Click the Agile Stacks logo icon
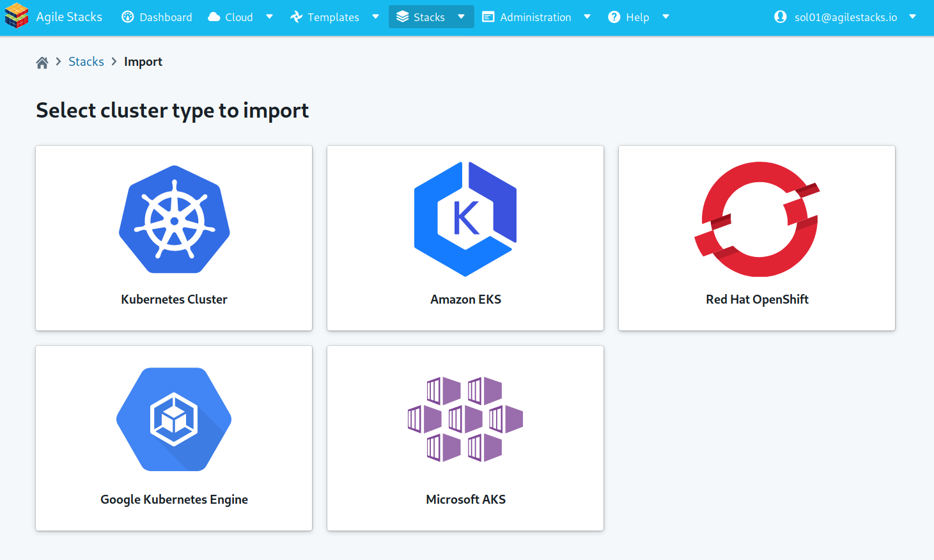Image resolution: width=934 pixels, height=560 pixels. 17,16
